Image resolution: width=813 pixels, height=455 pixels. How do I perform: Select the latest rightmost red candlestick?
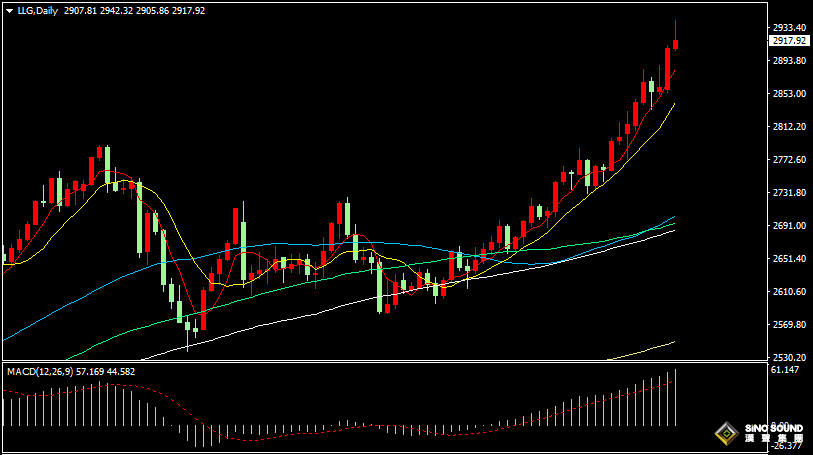676,45
